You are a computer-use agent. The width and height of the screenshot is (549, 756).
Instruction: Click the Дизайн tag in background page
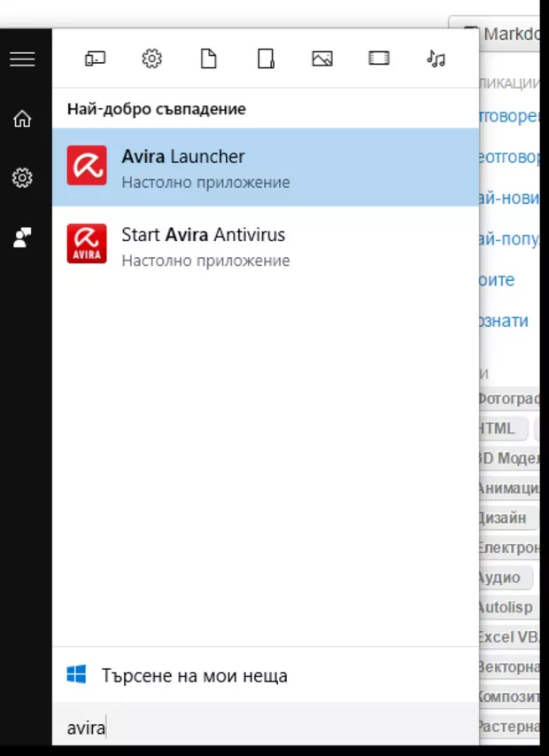(x=507, y=518)
